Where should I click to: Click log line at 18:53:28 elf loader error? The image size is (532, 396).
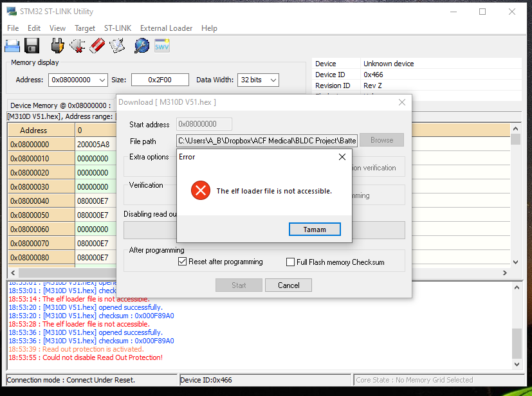[x=79, y=324]
